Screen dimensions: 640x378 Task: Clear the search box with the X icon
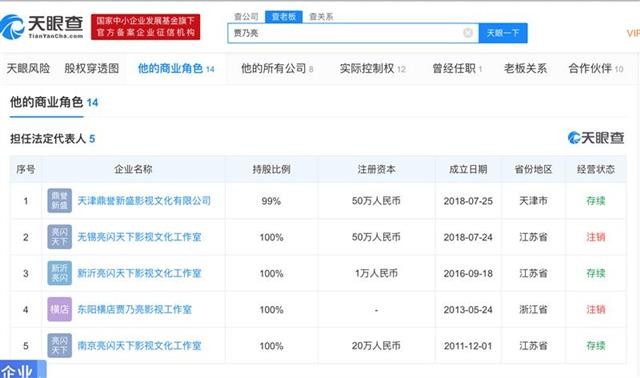coord(468,33)
